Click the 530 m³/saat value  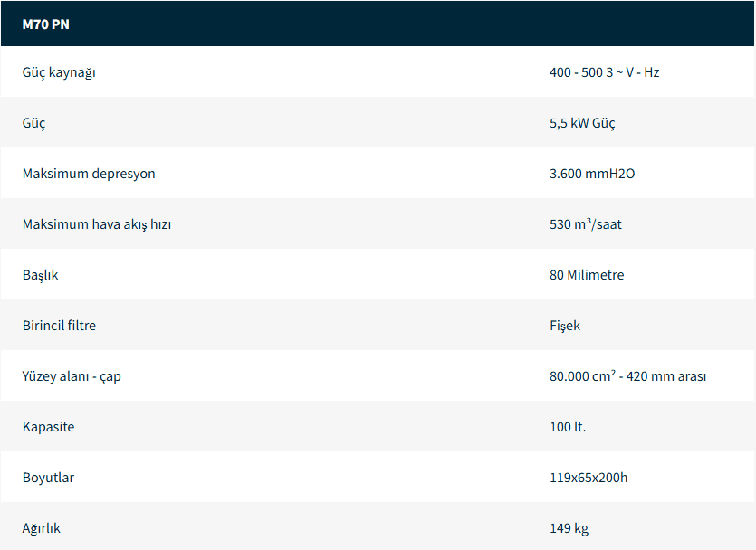585,224
